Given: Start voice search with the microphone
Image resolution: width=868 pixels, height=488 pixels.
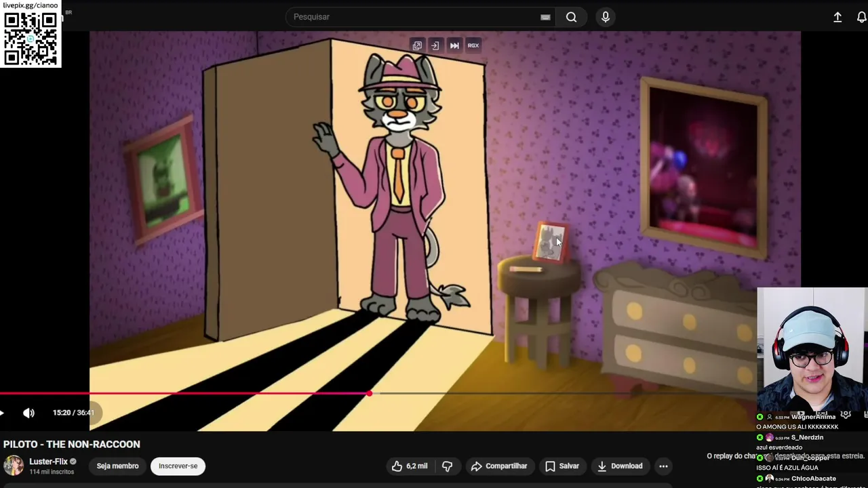Looking at the screenshot, I should [x=606, y=17].
